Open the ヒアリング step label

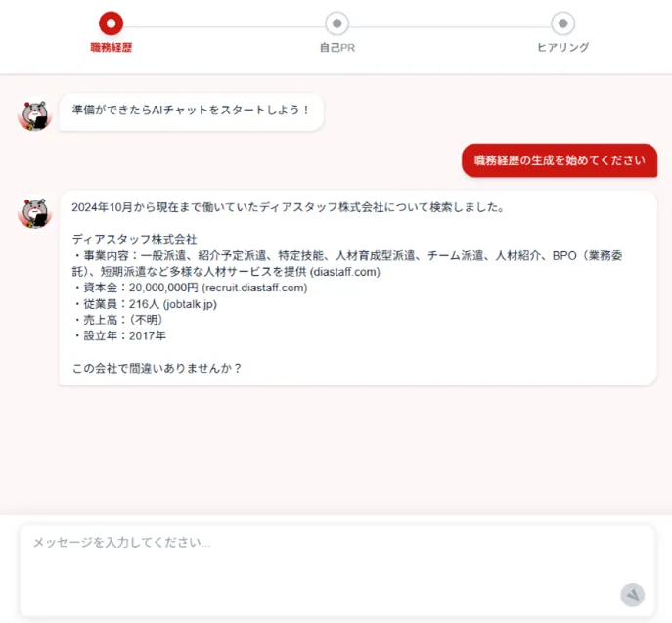pos(562,47)
